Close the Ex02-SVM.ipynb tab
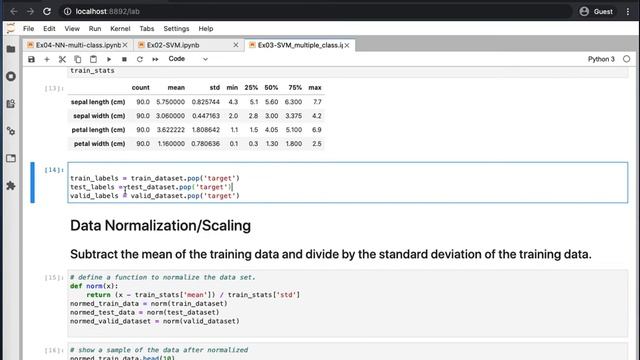 click(x=236, y=45)
